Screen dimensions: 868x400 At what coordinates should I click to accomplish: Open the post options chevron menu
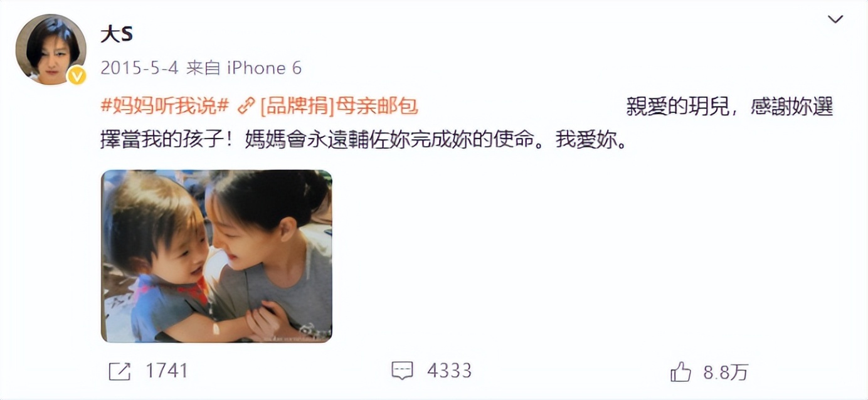[x=835, y=20]
